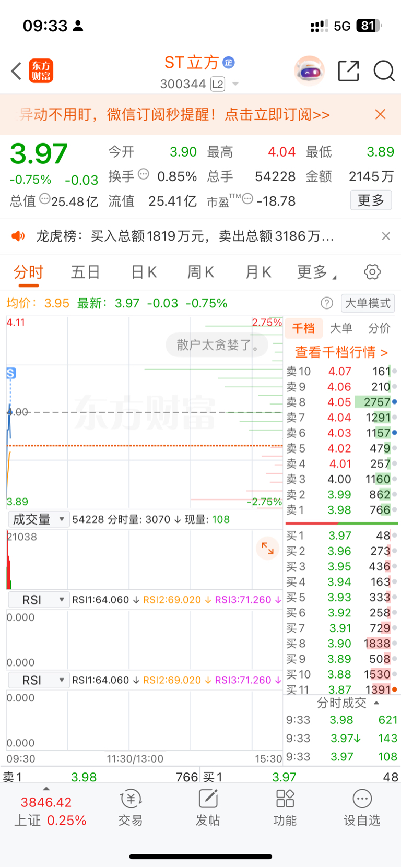Open the stock code dropdown arrow
This screenshot has height=868, width=401.
click(235, 84)
